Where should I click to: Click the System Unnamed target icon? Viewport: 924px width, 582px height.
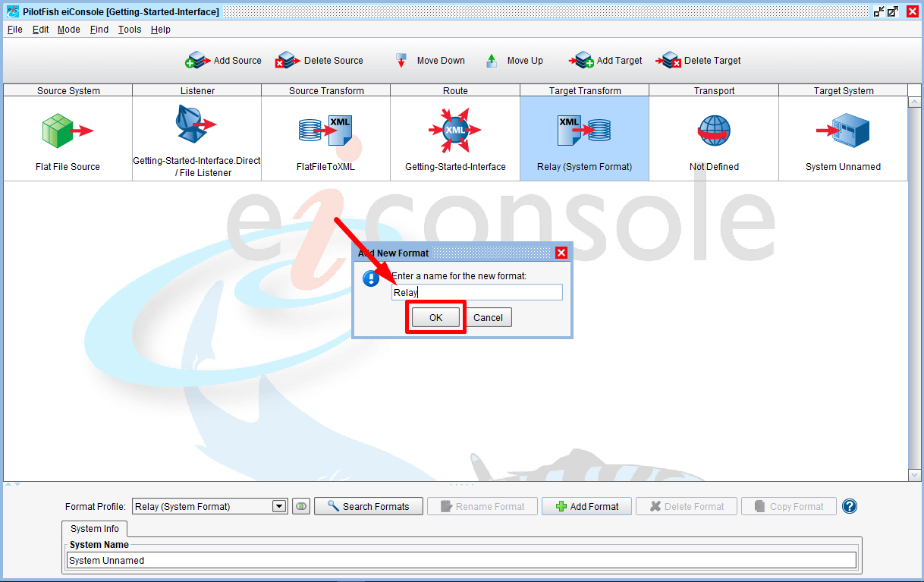coord(843,131)
